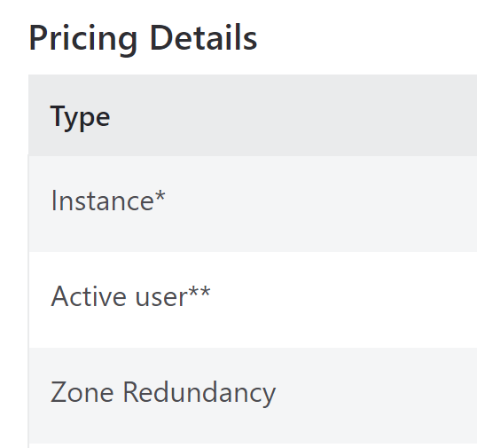Image resolution: width=477 pixels, height=448 pixels.
Task: Click the row strip below Zone Redundancy
Action: 253,446
